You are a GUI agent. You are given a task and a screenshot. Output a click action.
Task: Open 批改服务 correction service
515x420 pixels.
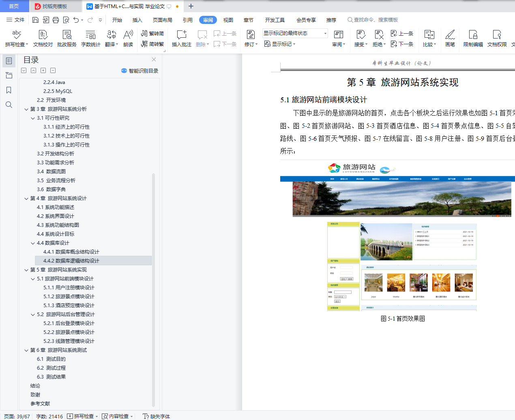point(67,39)
